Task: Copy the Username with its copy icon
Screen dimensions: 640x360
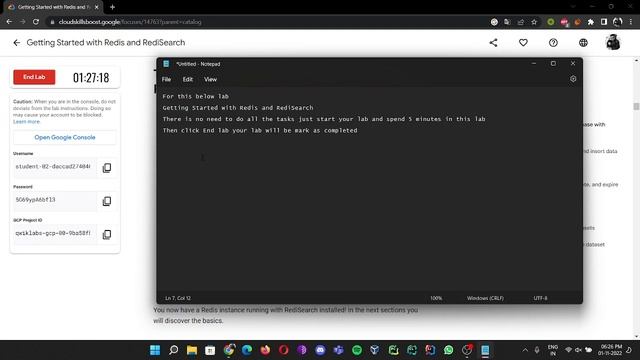Action: [x=107, y=168]
